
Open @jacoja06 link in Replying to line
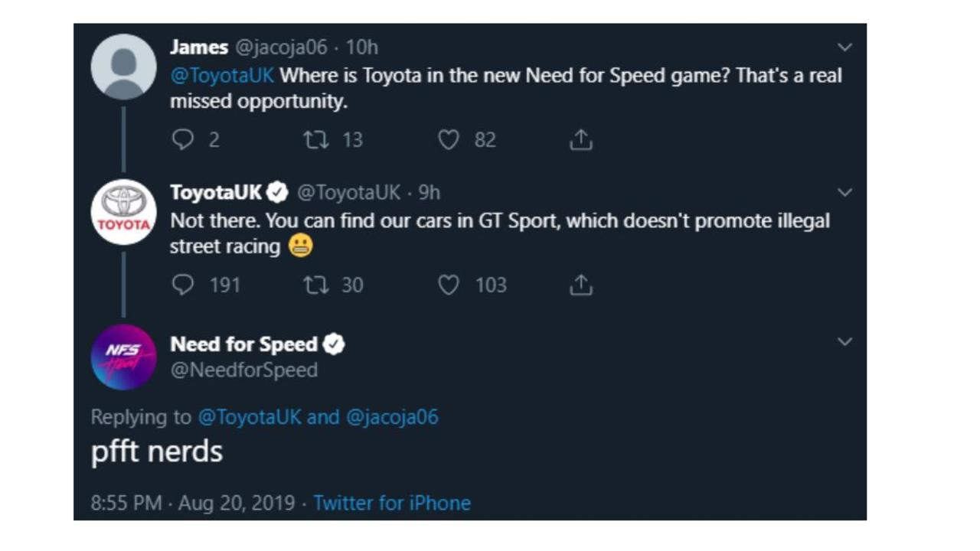click(x=392, y=417)
